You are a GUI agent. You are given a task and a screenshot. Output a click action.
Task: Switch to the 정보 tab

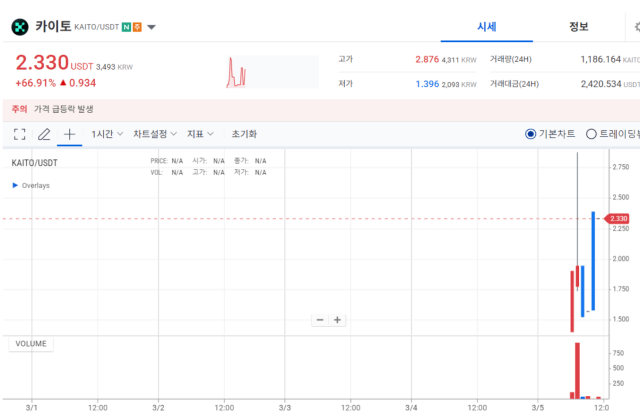[578, 26]
